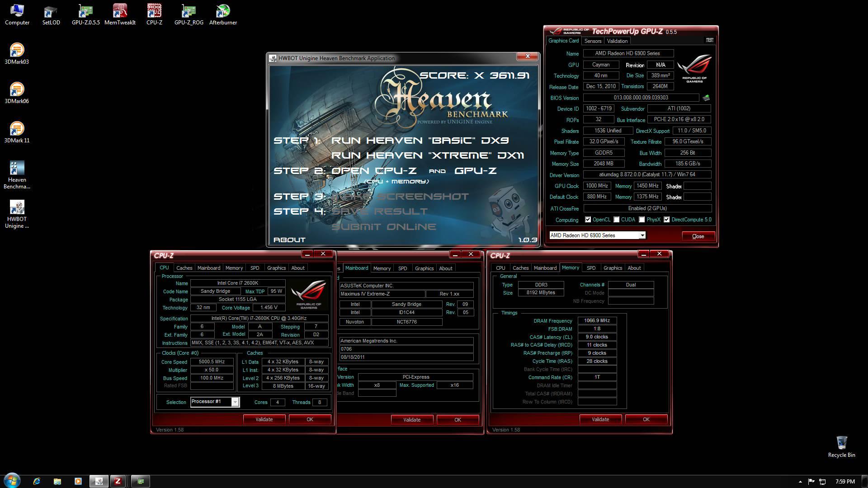Open the SetLOD desktop shortcut
Image resolution: width=868 pixels, height=488 pixels.
[51, 14]
